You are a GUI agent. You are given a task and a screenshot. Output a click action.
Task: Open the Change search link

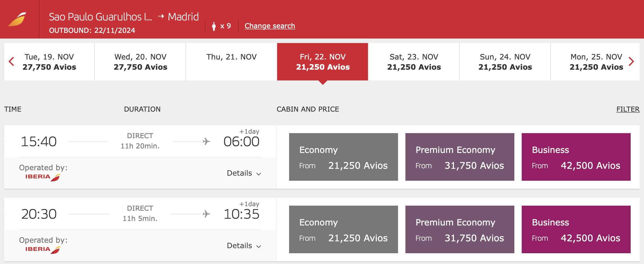pyautogui.click(x=270, y=26)
